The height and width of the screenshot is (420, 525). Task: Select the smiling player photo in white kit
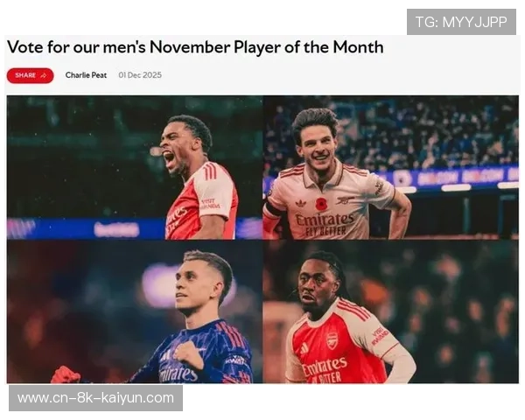[391, 167]
